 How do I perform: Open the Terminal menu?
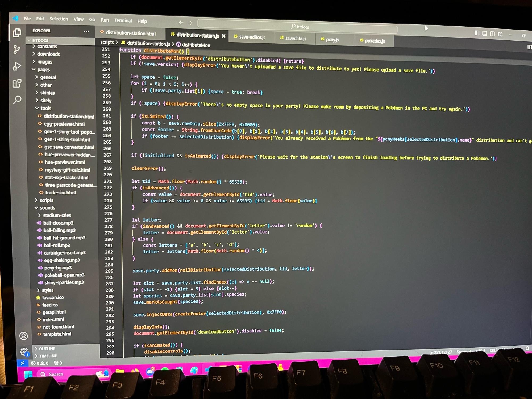pos(123,20)
